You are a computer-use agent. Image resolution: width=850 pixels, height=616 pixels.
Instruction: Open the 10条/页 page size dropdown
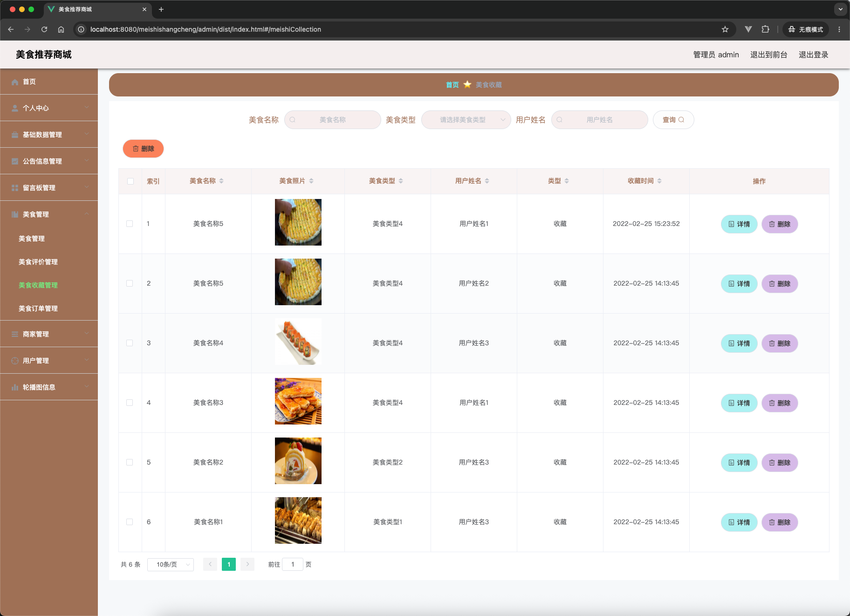pyautogui.click(x=171, y=564)
